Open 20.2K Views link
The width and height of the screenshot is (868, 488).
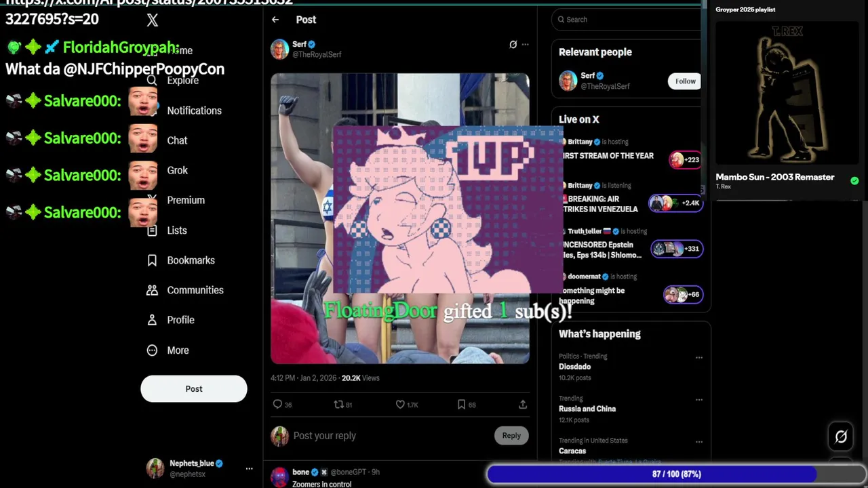[360, 378]
